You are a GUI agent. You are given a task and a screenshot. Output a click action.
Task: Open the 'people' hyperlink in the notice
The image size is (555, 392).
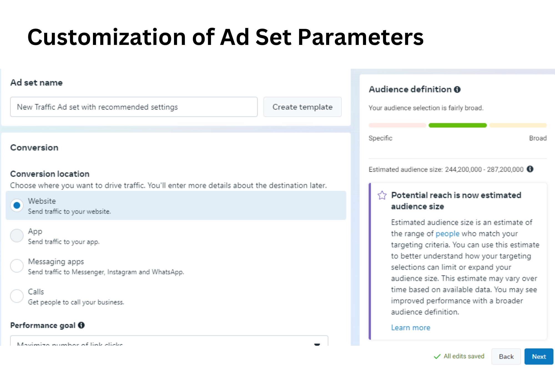[x=447, y=234]
